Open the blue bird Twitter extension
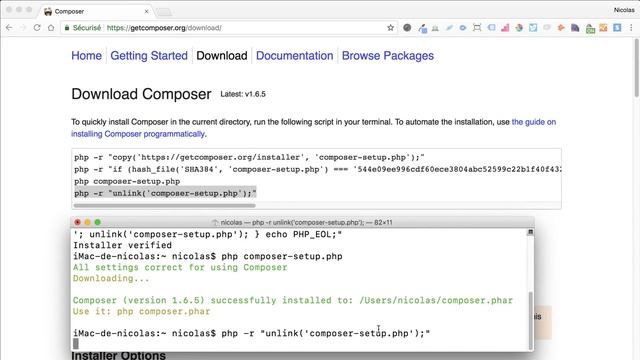This screenshot has width=640, height=360. [x=533, y=28]
